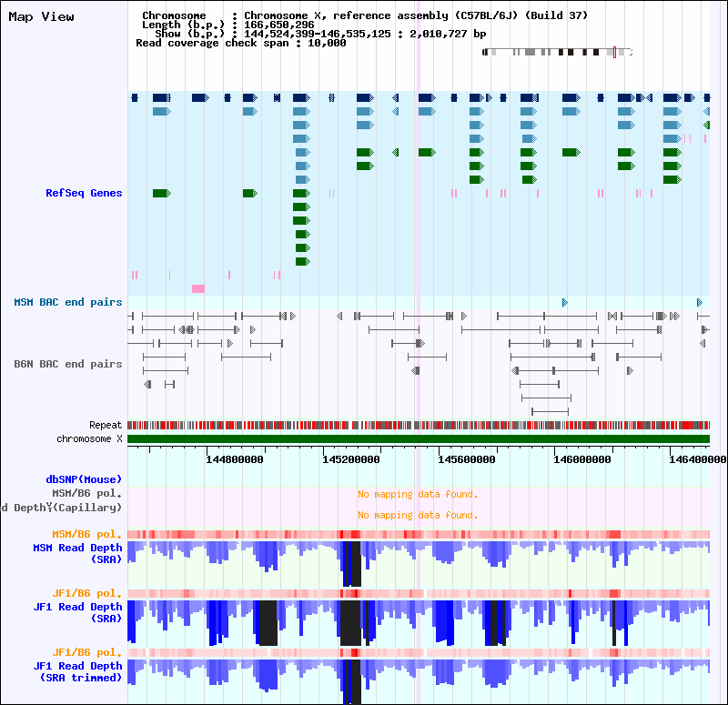Screen dimensions: 728x705
Task: Open the MSM Read Depth (SRA) label
Action: tap(77, 553)
